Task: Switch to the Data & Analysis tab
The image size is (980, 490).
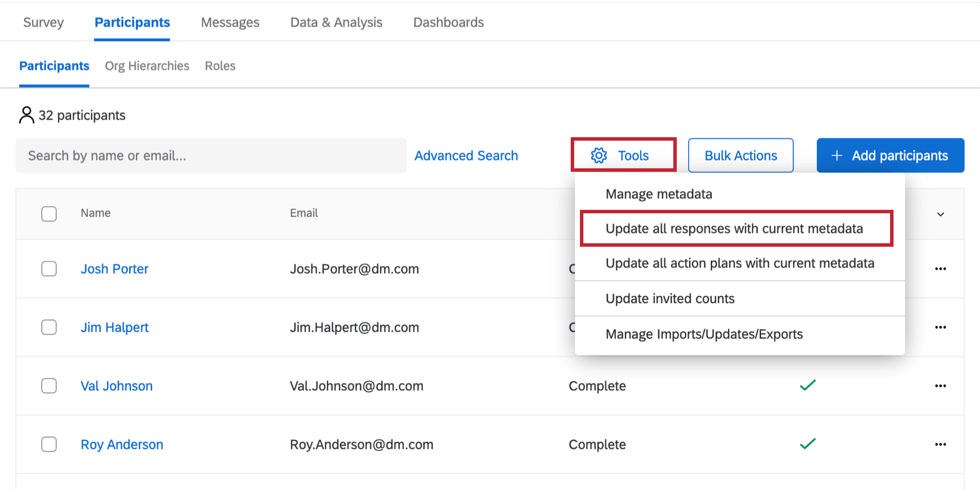Action: [x=336, y=22]
